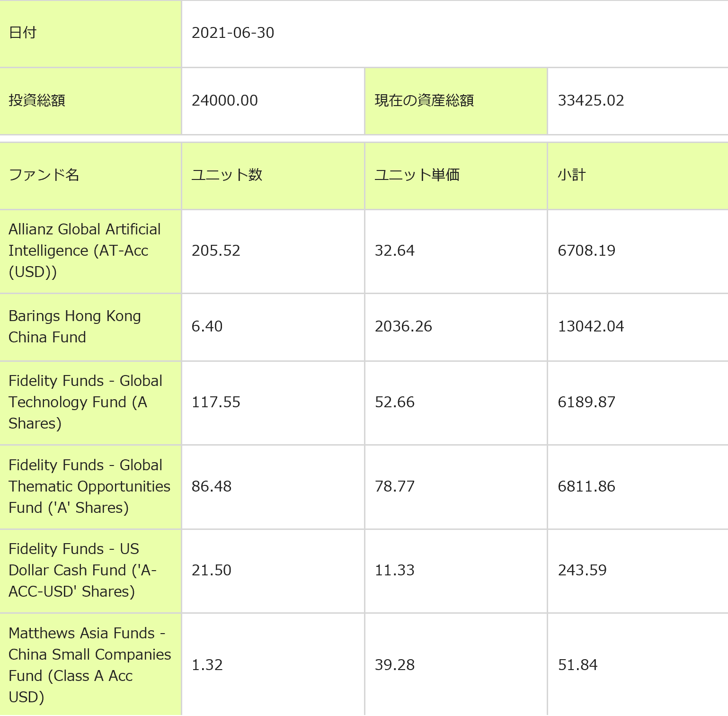Click the date value 2021-06-30
This screenshot has height=716, width=728.
coord(232,33)
